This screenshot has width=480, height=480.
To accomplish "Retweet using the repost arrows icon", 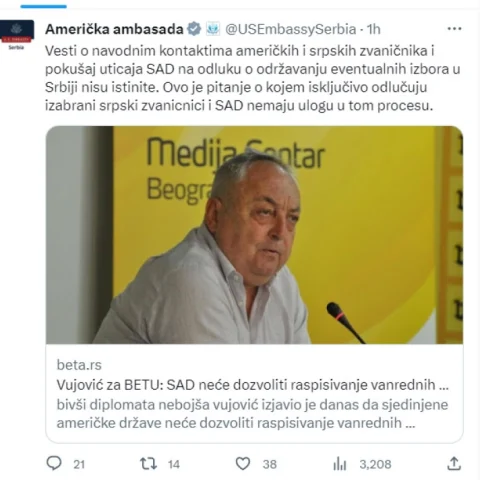I will [148, 464].
